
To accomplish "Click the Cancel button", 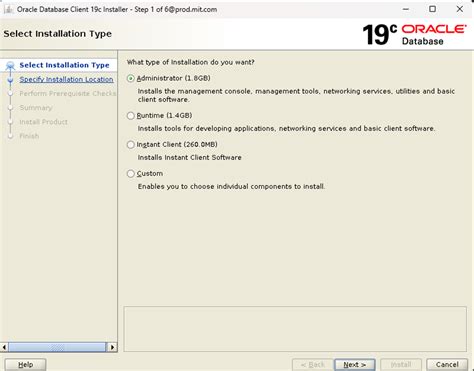I will click(447, 365).
